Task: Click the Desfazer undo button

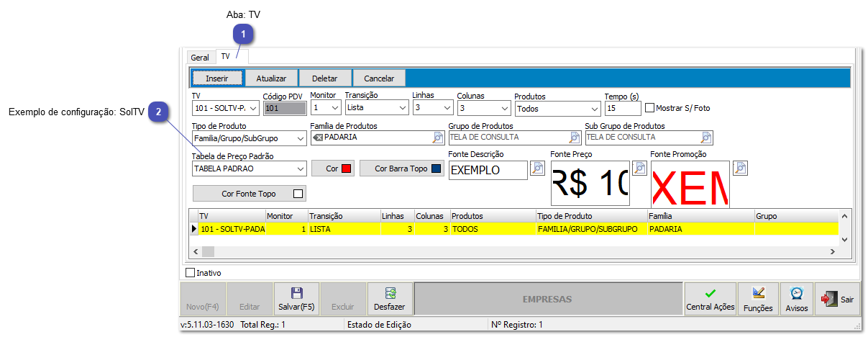Action: coord(390,299)
